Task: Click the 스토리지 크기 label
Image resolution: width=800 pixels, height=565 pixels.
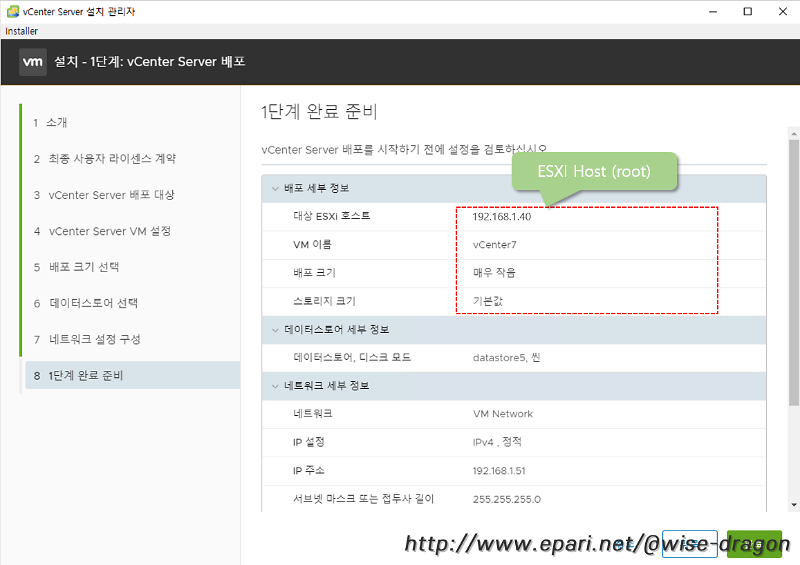Action: (324, 301)
